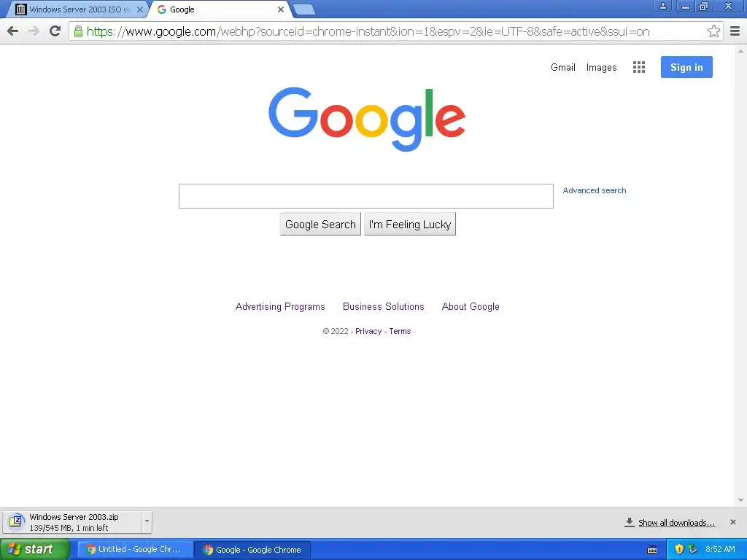Open Business Solutions link
Image resolution: width=747 pixels, height=560 pixels.
[384, 307]
